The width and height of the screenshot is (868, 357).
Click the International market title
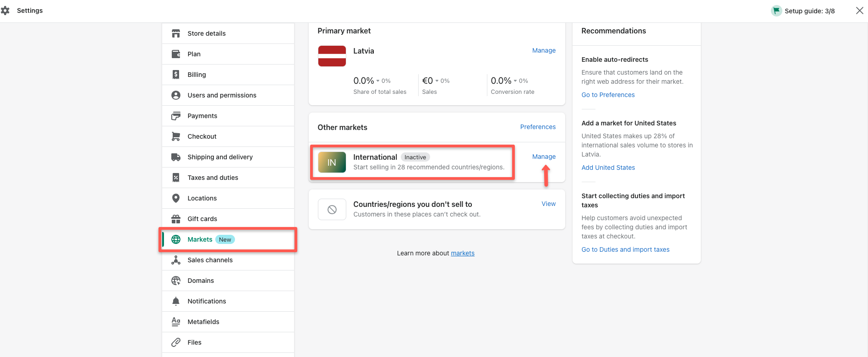tap(375, 157)
